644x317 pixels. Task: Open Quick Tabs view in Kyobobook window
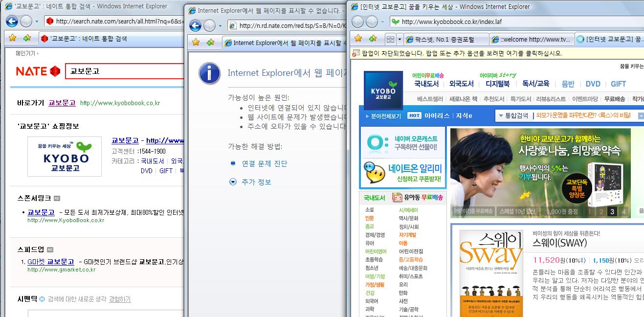coord(390,39)
